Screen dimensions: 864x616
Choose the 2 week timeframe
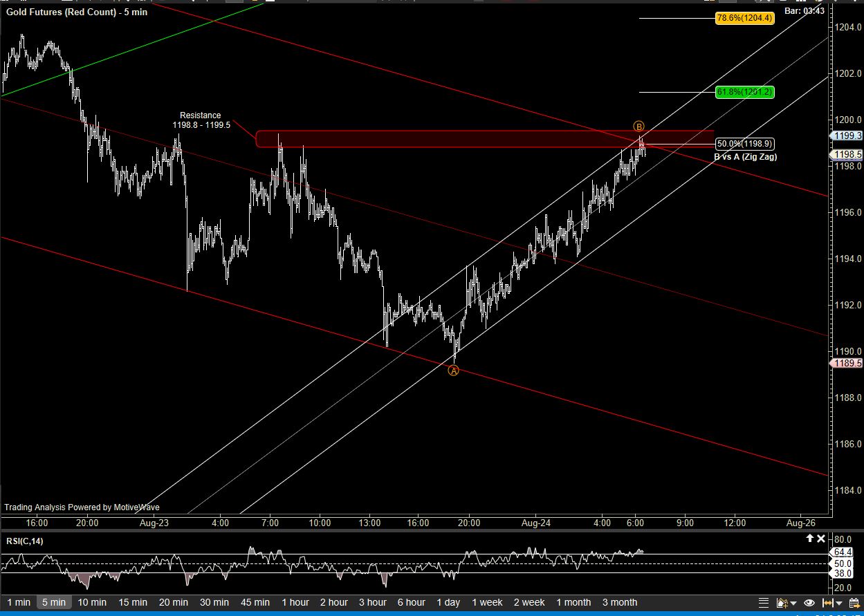tap(529, 602)
